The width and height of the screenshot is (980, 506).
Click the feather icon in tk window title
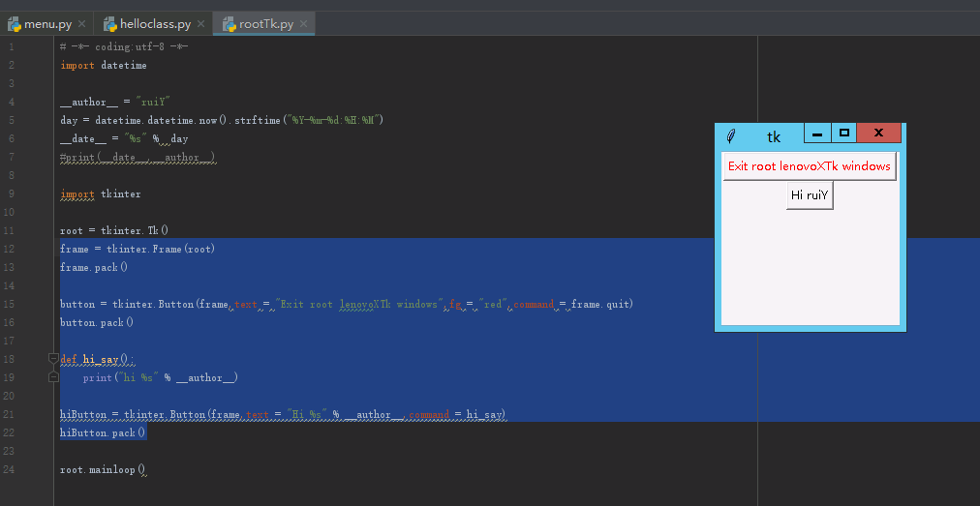[x=731, y=135]
